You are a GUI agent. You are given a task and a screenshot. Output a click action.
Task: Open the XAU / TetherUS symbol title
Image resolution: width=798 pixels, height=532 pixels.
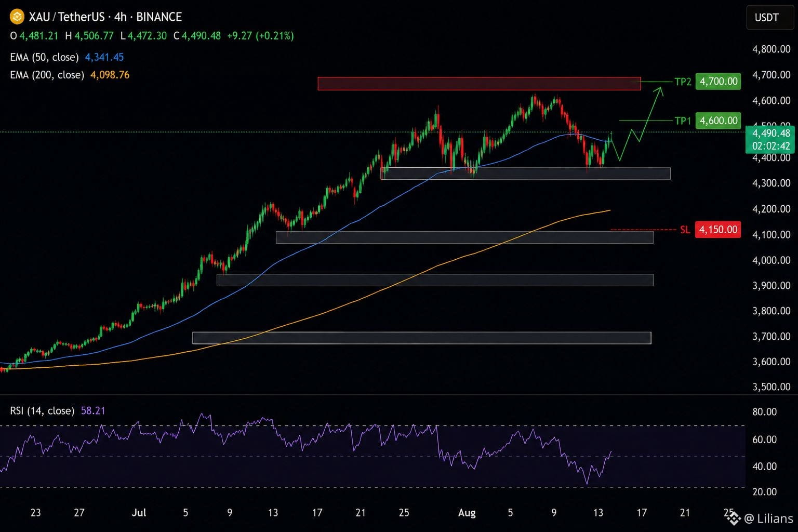pos(105,17)
